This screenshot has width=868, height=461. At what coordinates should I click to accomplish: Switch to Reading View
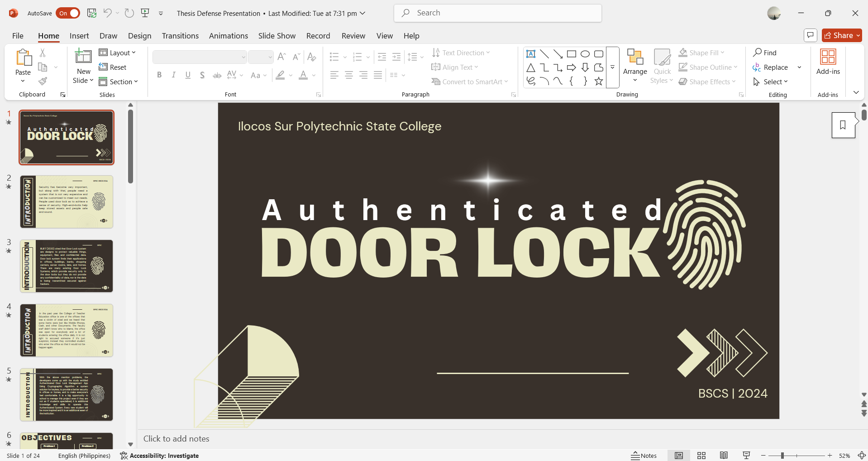tap(724, 456)
